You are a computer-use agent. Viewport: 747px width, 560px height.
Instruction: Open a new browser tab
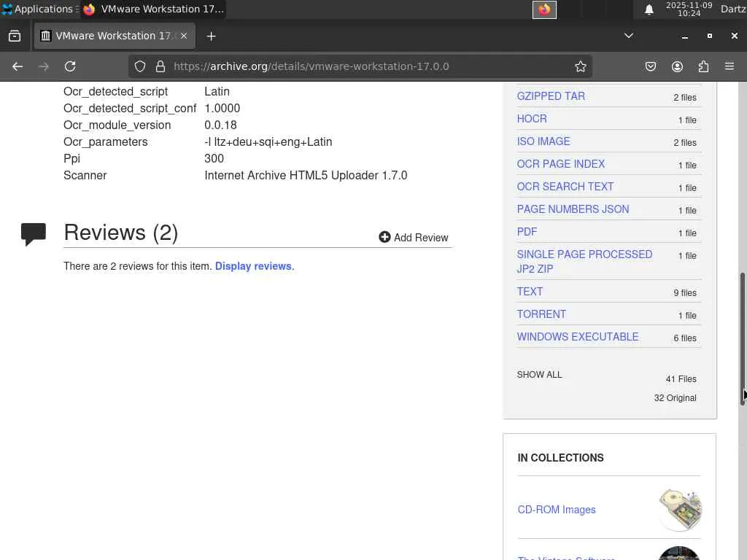pos(211,36)
